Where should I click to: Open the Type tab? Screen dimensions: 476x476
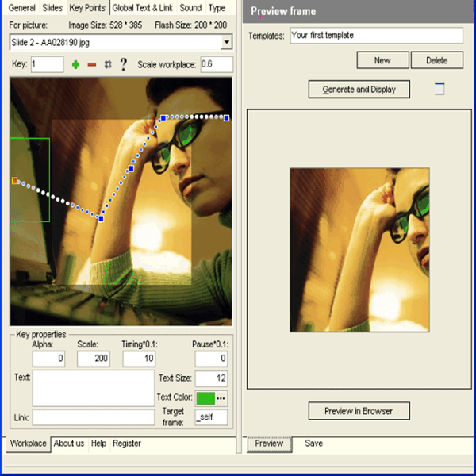pos(217,8)
